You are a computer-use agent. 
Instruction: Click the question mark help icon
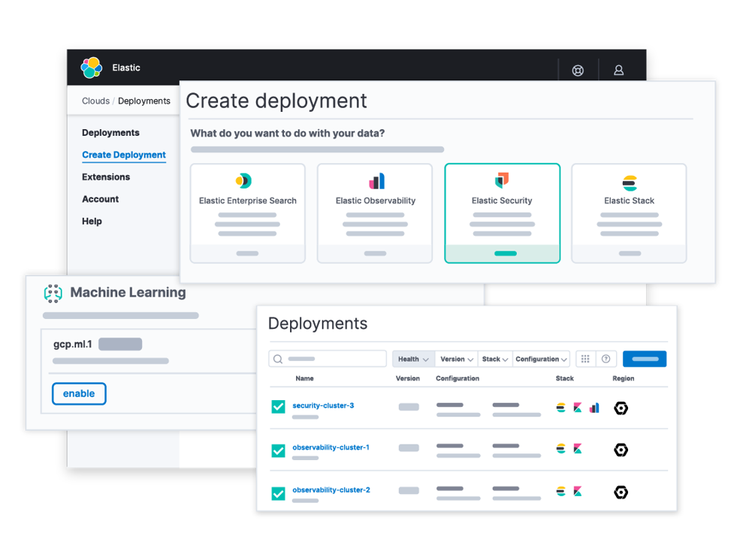coord(606,359)
